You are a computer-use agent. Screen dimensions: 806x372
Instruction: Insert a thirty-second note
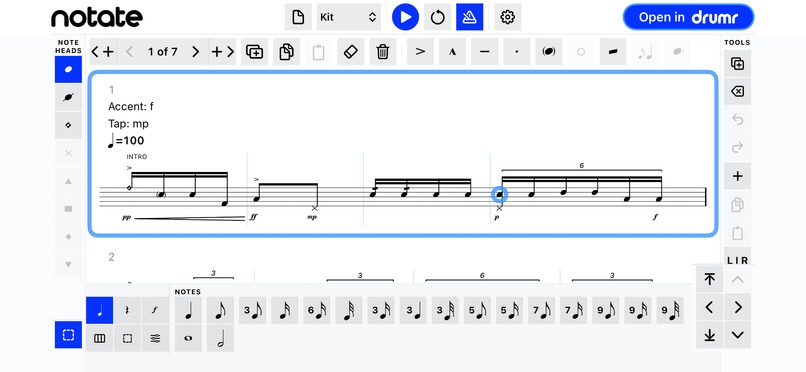(349, 310)
